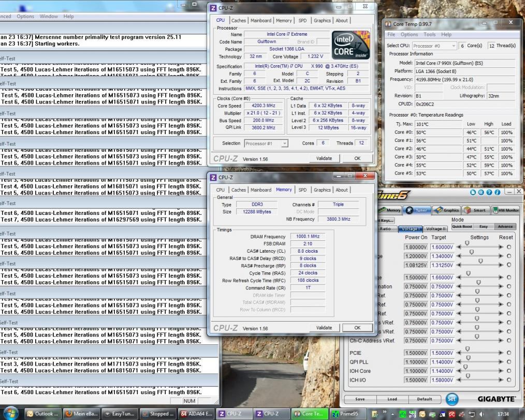525x420 pixels.
Task: Click the blue Set button icon
Action: pyautogui.click(x=452, y=399)
